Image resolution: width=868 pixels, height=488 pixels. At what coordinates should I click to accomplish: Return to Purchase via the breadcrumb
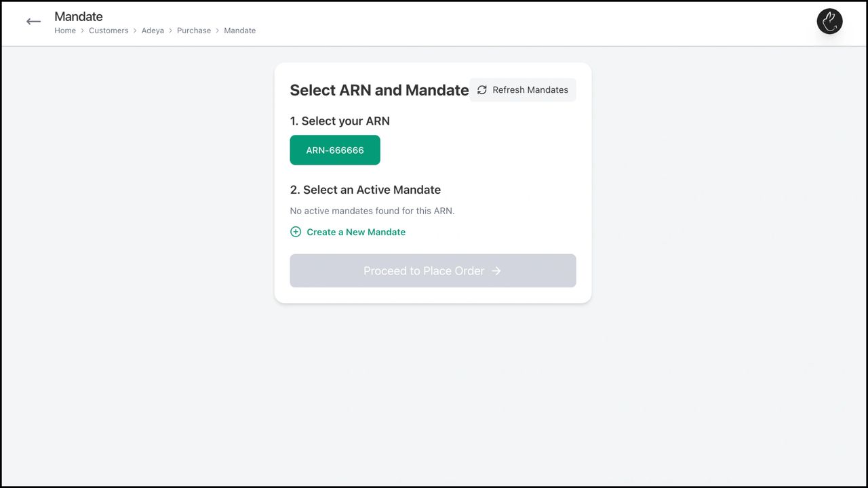[x=194, y=30]
